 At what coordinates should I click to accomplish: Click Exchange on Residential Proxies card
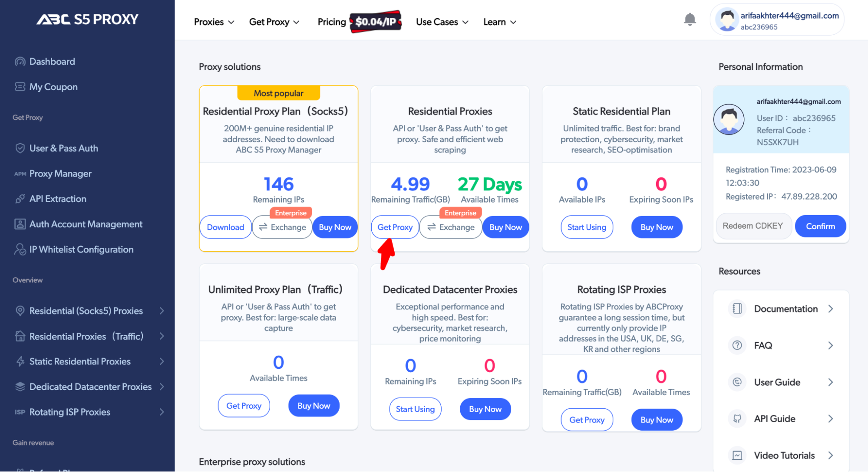(451, 227)
